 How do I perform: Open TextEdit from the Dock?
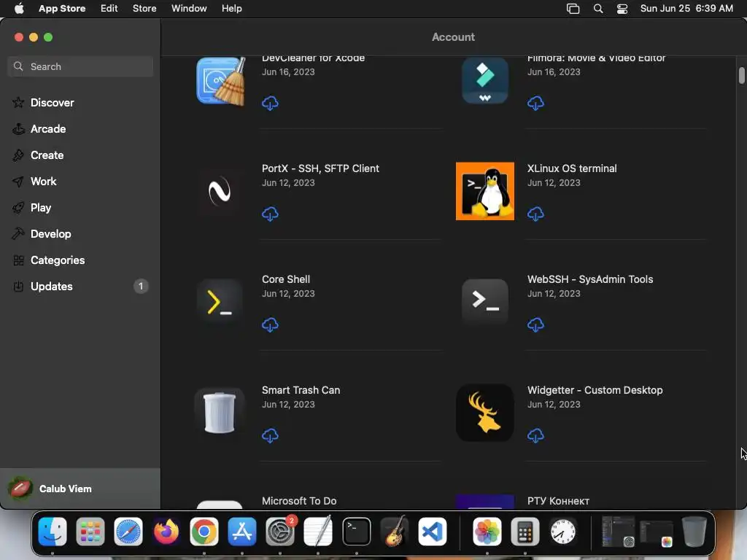tap(318, 532)
